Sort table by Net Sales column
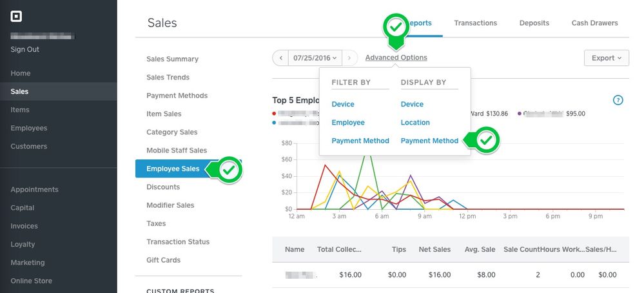The width and height of the screenshot is (644, 293). click(435, 249)
